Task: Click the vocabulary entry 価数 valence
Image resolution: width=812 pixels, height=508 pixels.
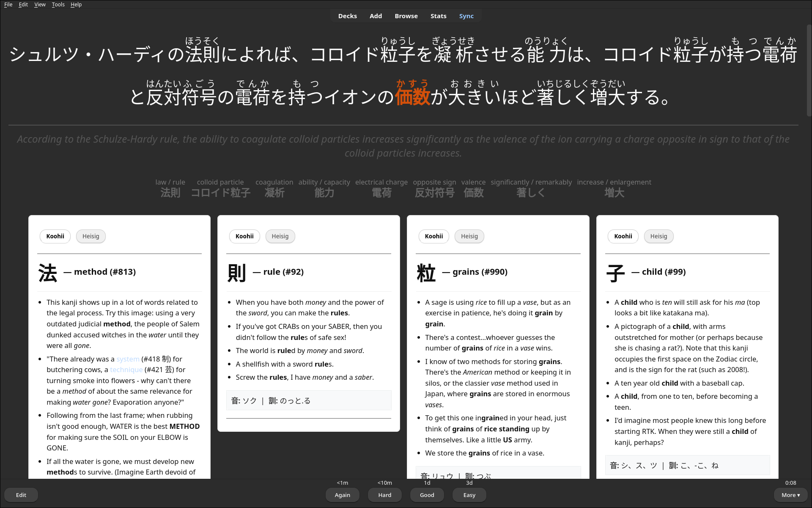Action: click(x=473, y=188)
